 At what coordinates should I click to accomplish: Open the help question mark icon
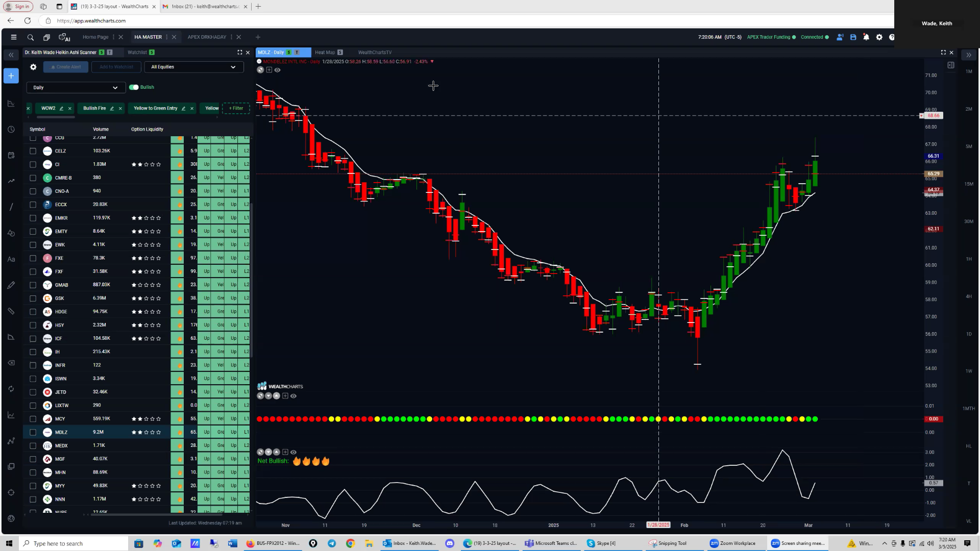(x=892, y=37)
